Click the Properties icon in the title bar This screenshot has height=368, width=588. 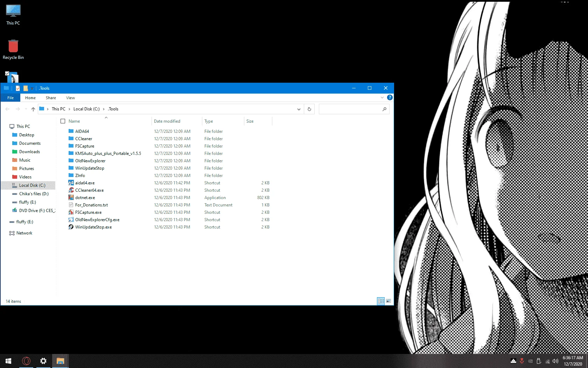pyautogui.click(x=18, y=88)
